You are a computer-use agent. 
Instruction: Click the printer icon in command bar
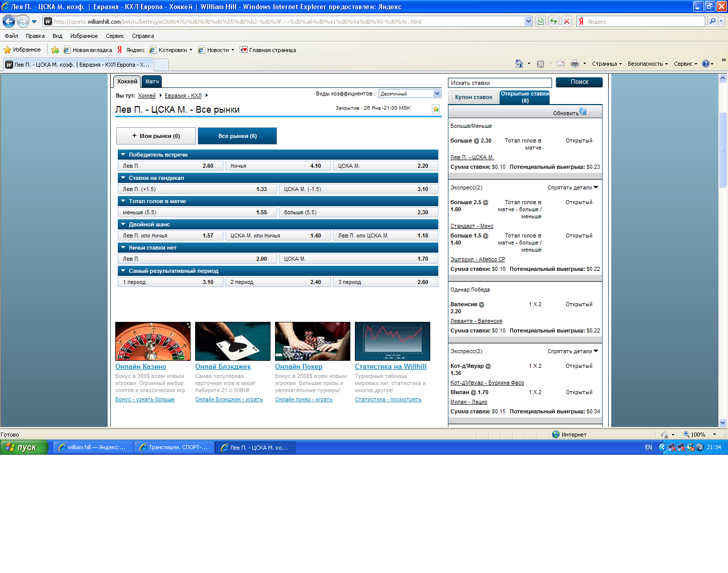574,64
